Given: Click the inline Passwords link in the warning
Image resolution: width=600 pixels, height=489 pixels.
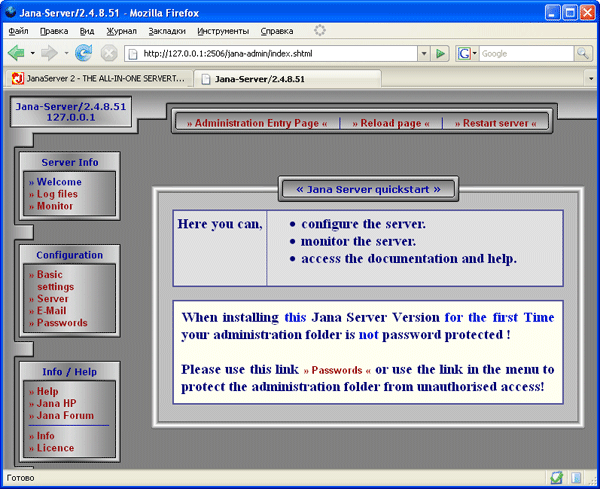Looking at the screenshot, I should point(337,370).
